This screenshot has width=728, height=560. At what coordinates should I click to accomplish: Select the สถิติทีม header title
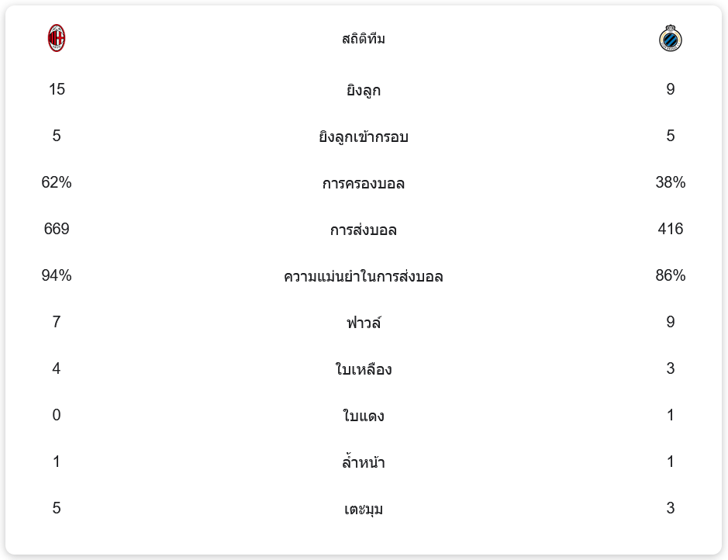(364, 39)
